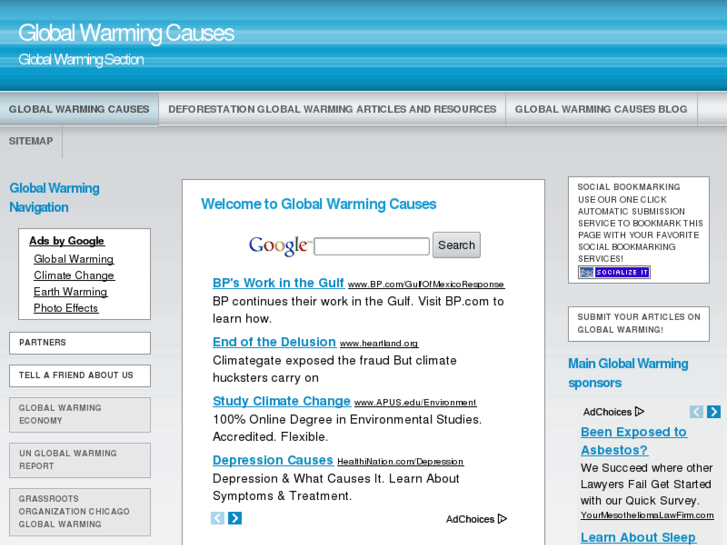Click 'Depression & What Causes It' ad text
727x545 pixels.
click(x=336, y=487)
